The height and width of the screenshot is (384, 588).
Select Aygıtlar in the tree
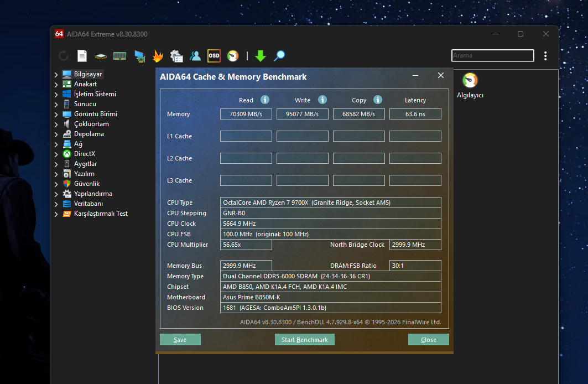pyautogui.click(x=85, y=164)
